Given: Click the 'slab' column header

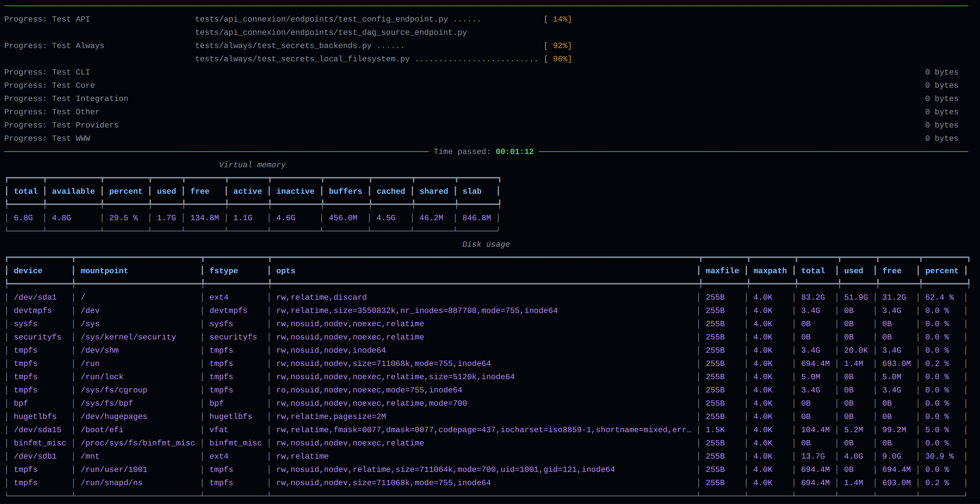Looking at the screenshot, I should pyautogui.click(x=472, y=191).
